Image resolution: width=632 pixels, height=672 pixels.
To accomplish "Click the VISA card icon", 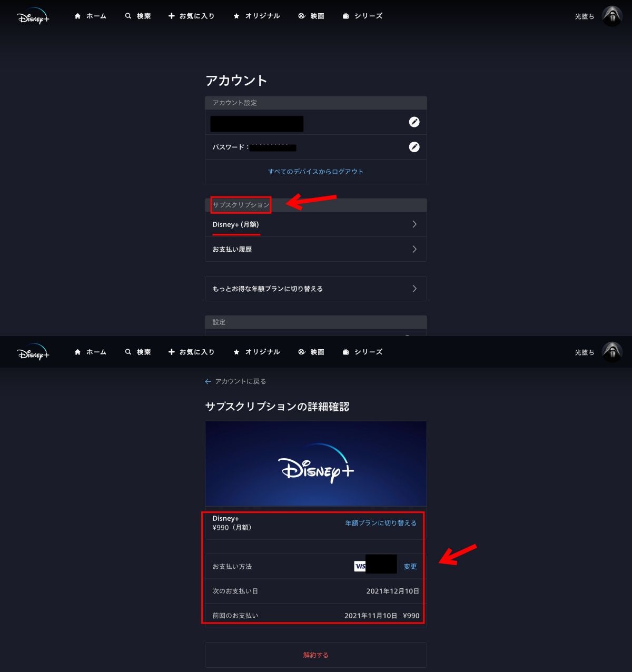I will [360, 566].
